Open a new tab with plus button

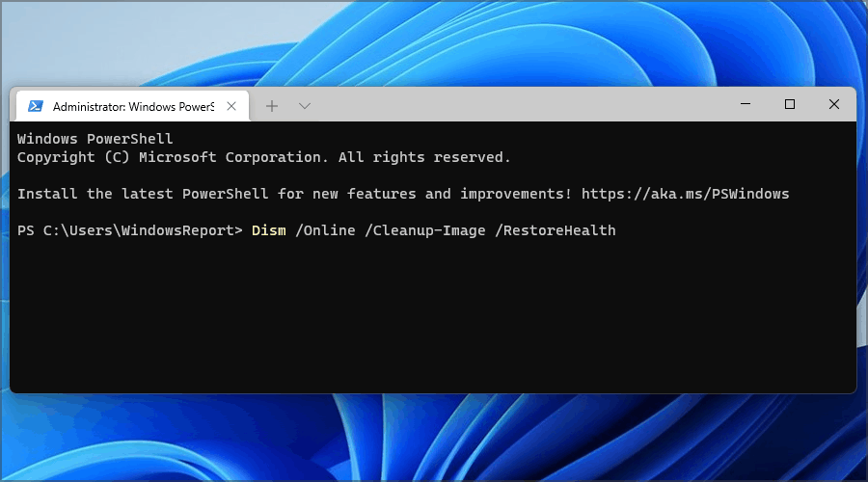[x=272, y=106]
